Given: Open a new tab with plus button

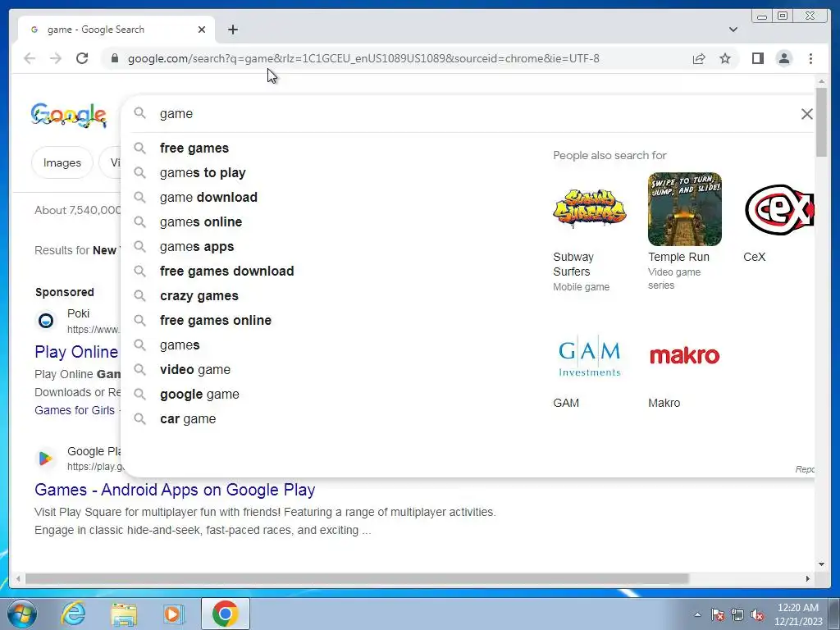Looking at the screenshot, I should (232, 30).
